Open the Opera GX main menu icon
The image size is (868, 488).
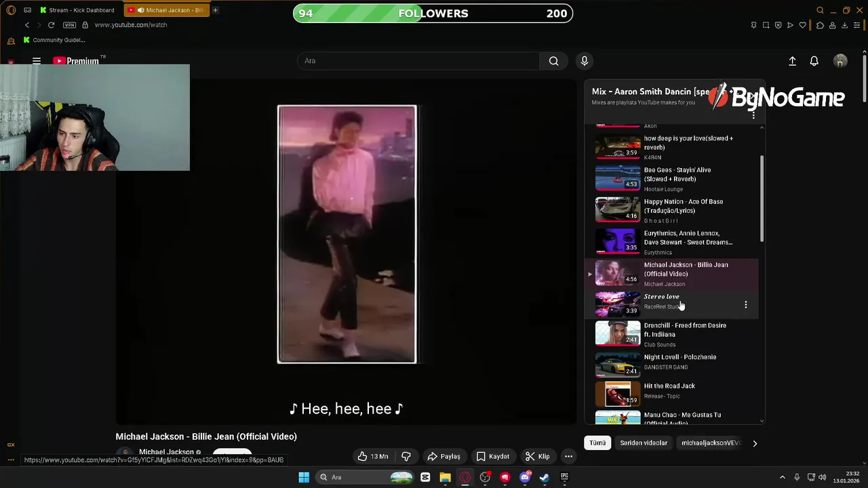pos(11,10)
